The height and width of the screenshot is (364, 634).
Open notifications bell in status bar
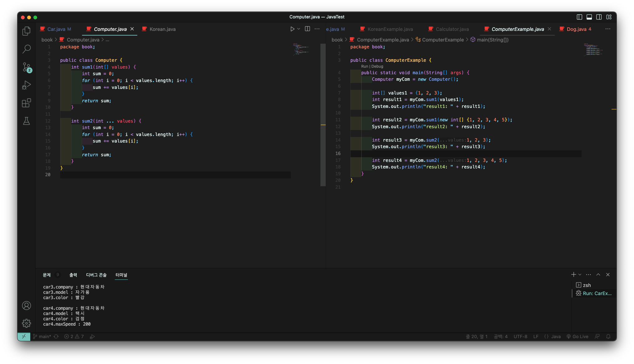tap(608, 337)
